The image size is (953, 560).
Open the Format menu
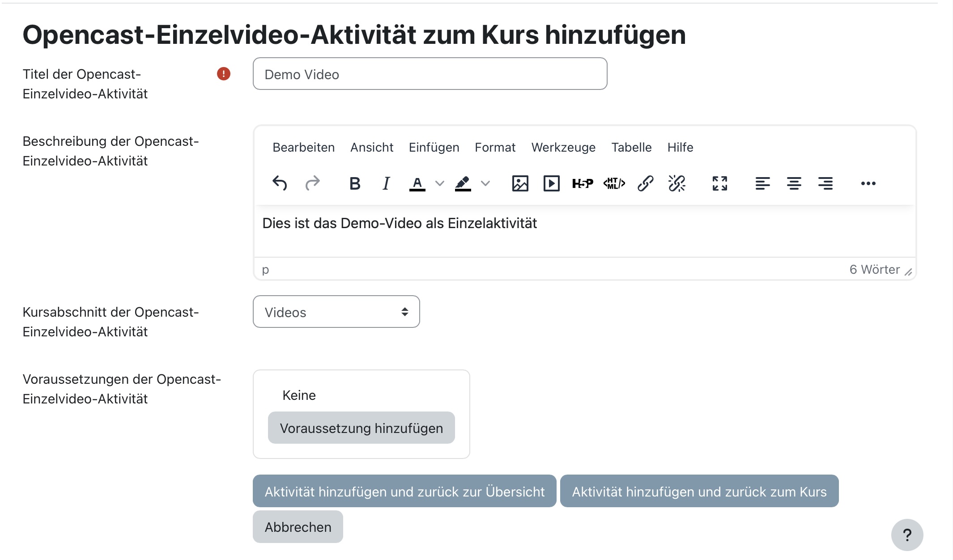coord(495,148)
